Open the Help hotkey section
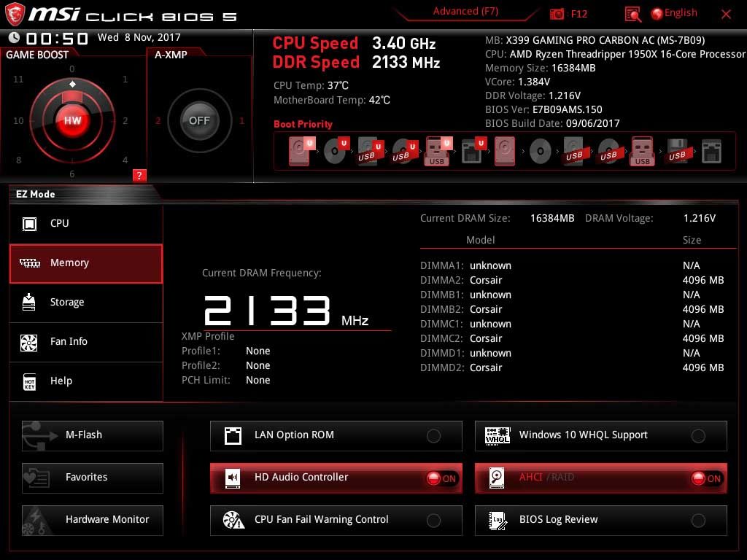747x560 pixels. pyautogui.click(x=86, y=381)
